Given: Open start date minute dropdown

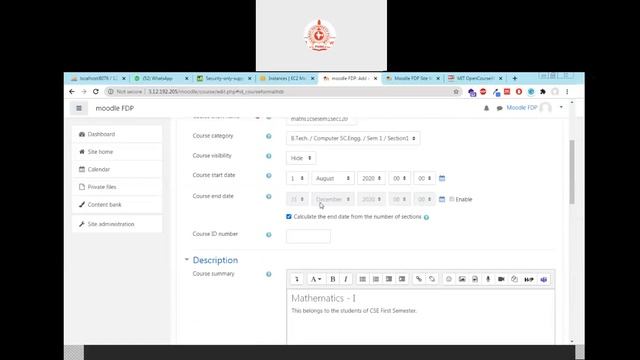Looking at the screenshot, I should [424, 178].
